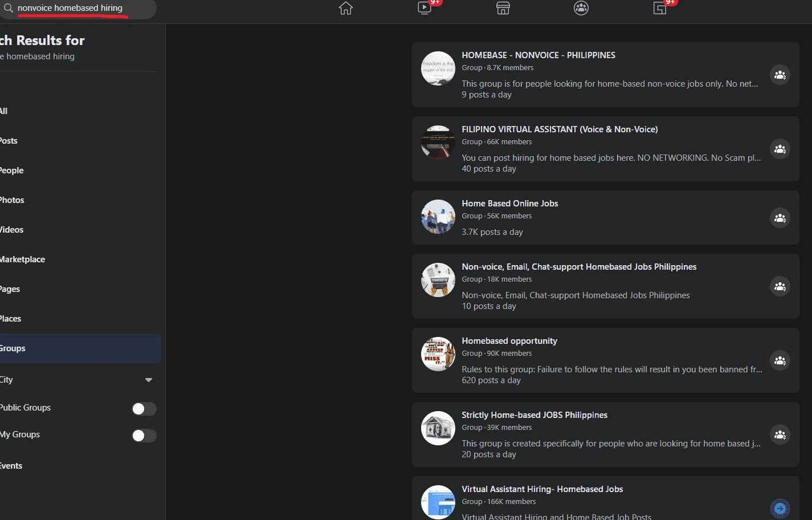Click the '40 posts a day' text

[x=489, y=169]
